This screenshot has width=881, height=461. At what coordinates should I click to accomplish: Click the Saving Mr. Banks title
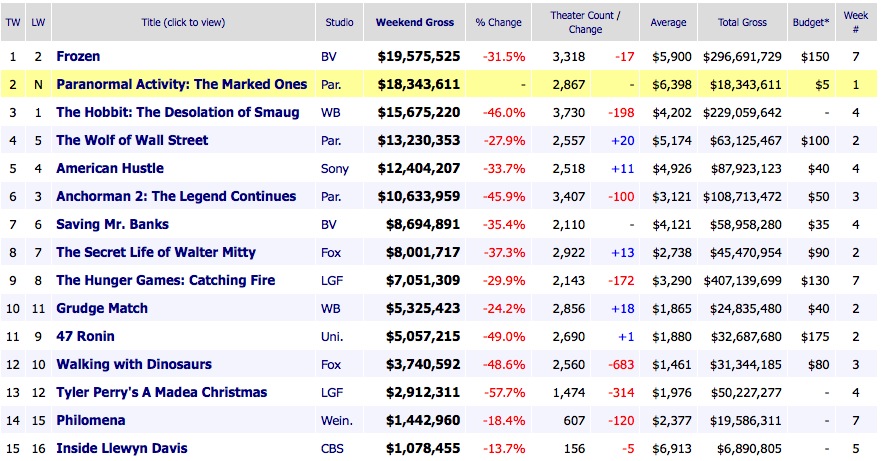[113, 225]
